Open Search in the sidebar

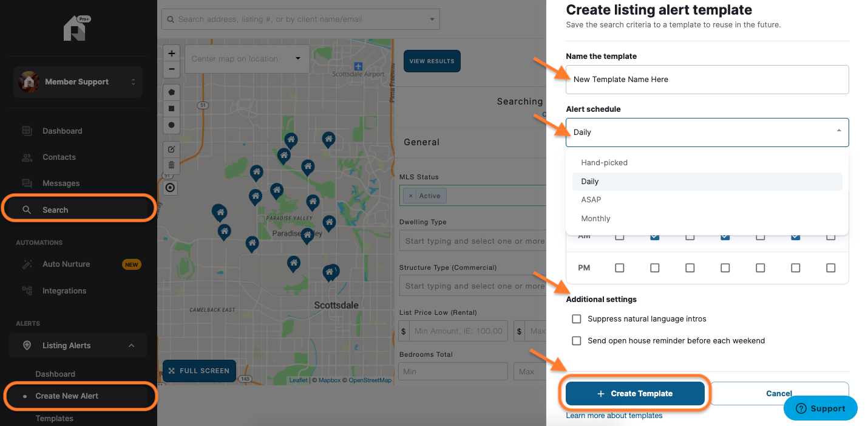pos(78,210)
